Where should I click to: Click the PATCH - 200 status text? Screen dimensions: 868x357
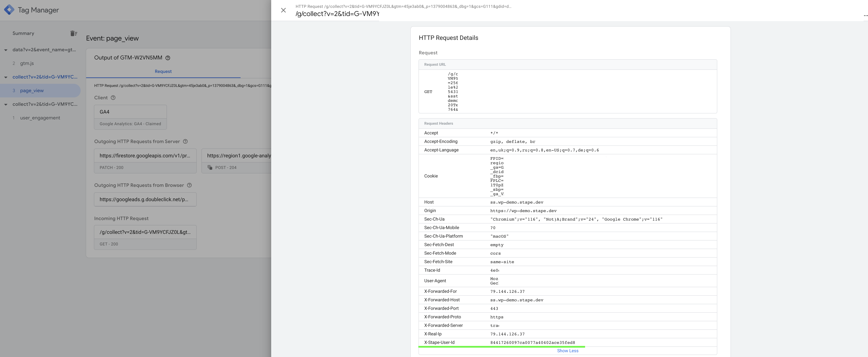112,168
